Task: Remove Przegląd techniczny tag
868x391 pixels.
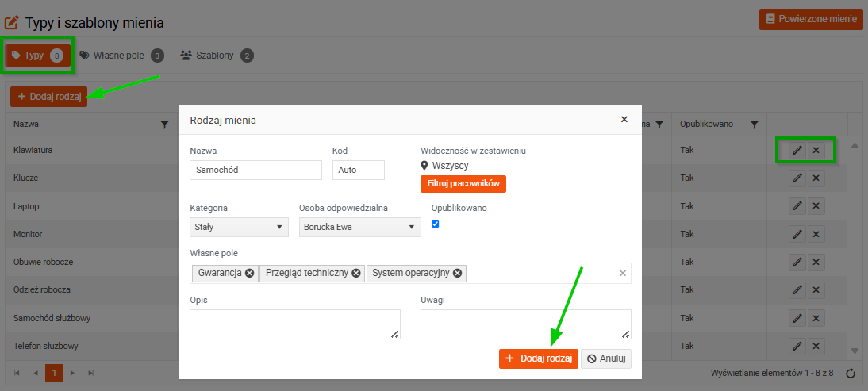Action: (x=356, y=273)
